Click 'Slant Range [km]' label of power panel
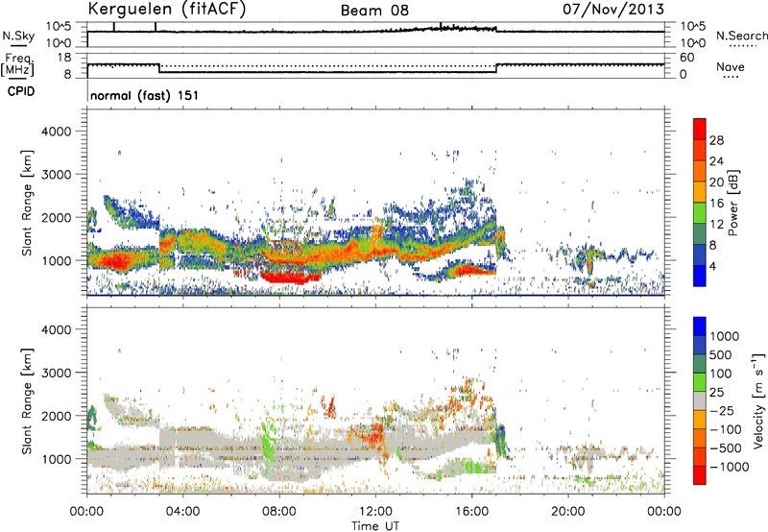Image resolution: width=768 pixels, height=532 pixels. 27,203
